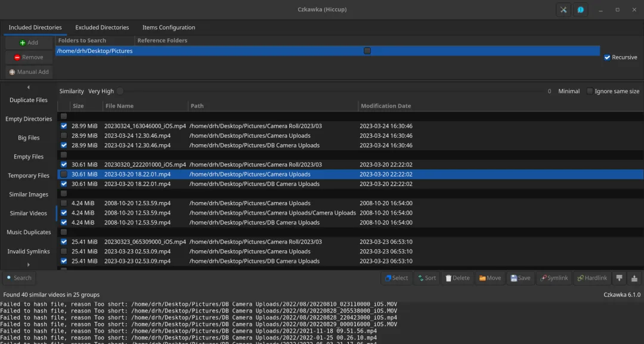Screen dimensions: 644x344
Task: Click error log line for 20220810_023110000_iOS.MOV
Action: click(x=199, y=304)
